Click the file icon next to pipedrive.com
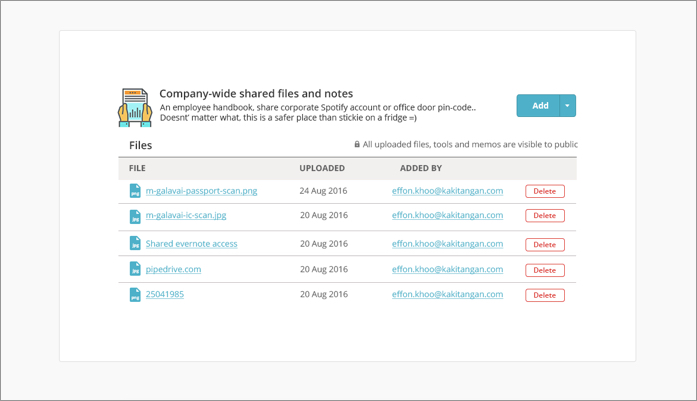 click(135, 269)
